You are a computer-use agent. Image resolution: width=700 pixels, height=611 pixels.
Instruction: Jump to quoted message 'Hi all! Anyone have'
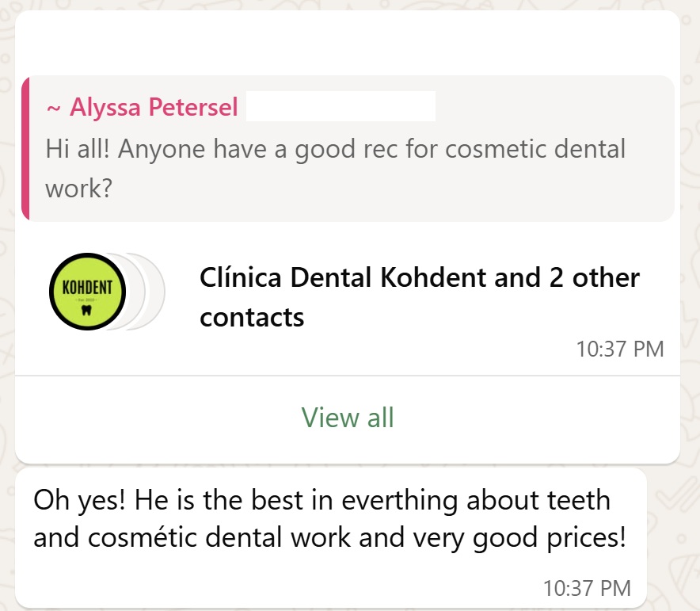point(335,148)
